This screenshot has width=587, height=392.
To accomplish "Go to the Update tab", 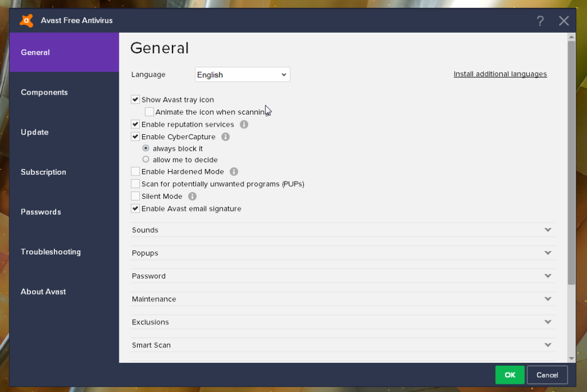I will pyautogui.click(x=64, y=132).
